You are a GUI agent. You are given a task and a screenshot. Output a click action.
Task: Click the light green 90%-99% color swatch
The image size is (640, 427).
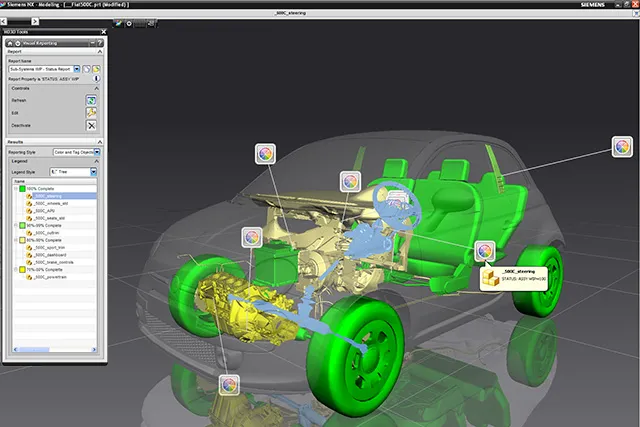tap(22, 225)
